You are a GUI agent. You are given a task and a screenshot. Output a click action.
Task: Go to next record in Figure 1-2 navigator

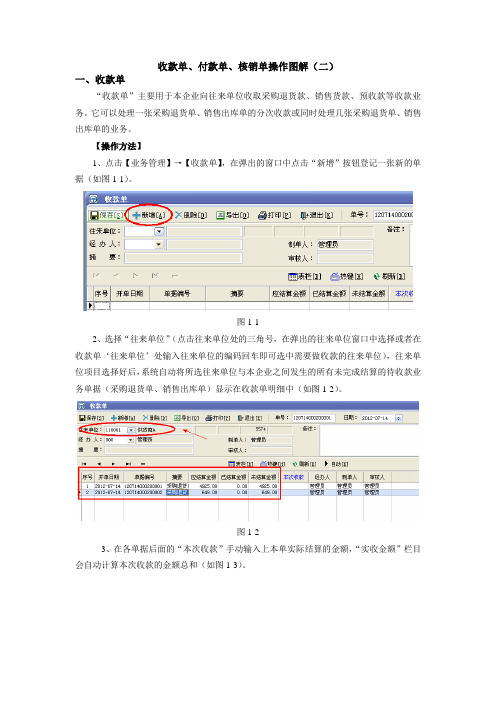pos(114,464)
